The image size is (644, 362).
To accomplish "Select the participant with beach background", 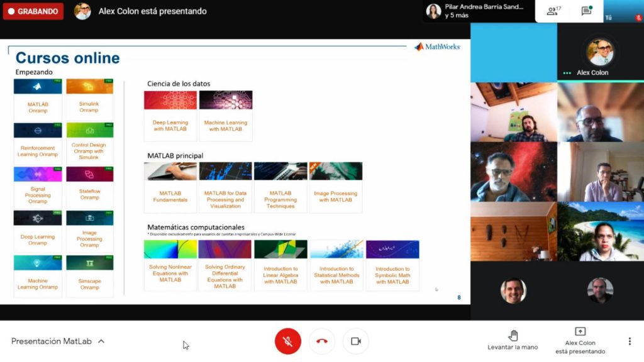I will [x=600, y=231].
